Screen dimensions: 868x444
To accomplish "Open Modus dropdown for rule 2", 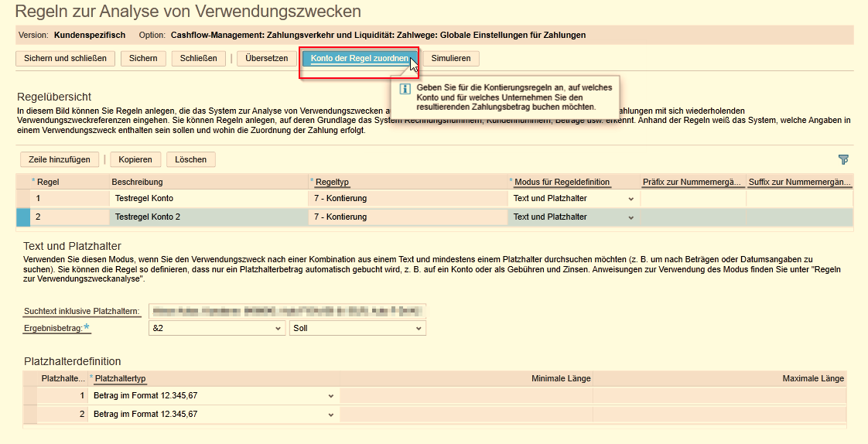I will tap(630, 217).
